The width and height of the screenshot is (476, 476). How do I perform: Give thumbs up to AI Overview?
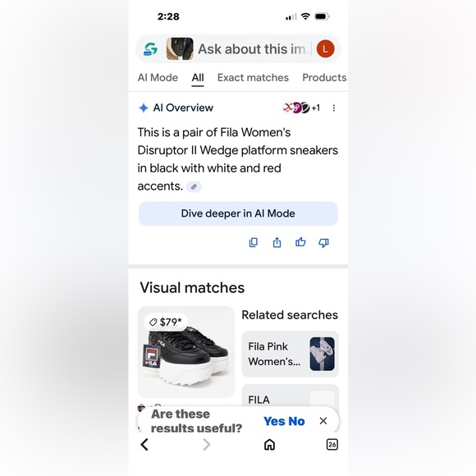(x=300, y=242)
